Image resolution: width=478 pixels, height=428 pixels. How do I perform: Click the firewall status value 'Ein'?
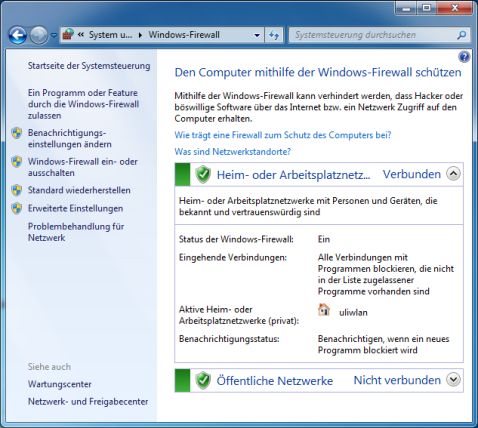324,239
